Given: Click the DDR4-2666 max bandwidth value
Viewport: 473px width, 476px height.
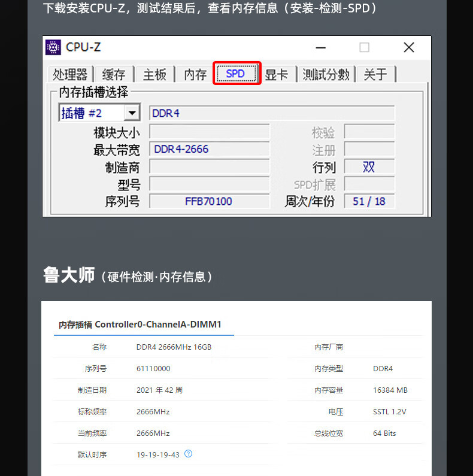Looking at the screenshot, I should [x=181, y=149].
